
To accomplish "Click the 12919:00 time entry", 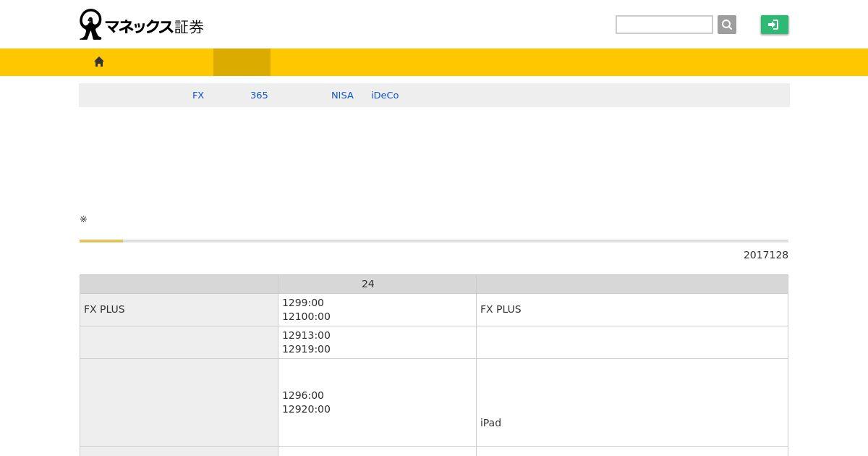I will click(306, 349).
